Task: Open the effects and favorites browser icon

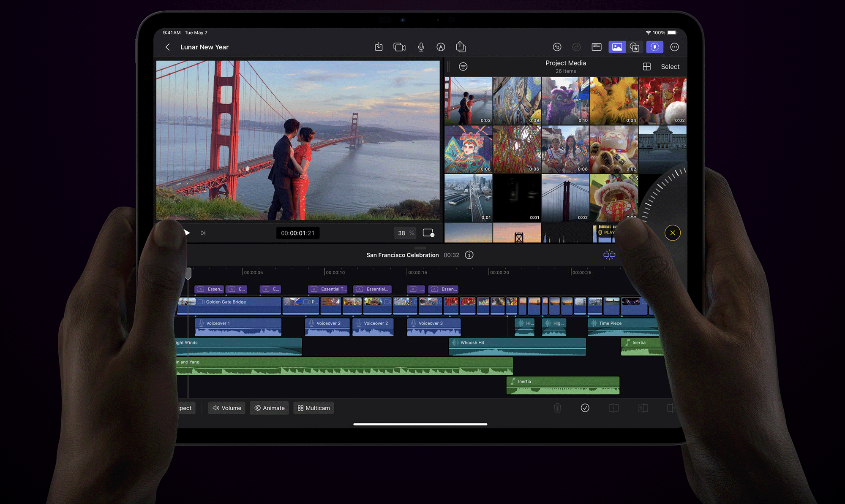Action: [635, 47]
